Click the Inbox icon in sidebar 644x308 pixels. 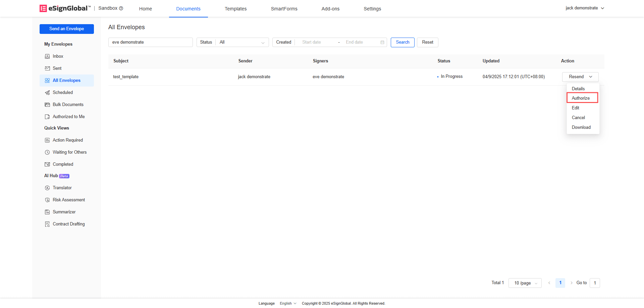(x=47, y=56)
